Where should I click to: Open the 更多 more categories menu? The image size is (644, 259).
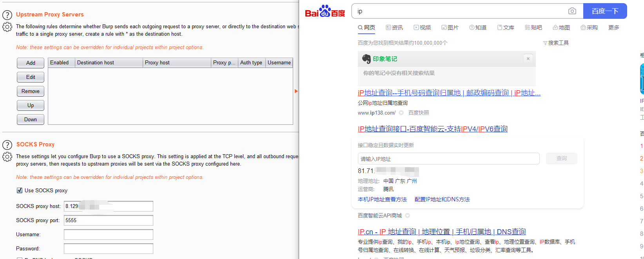point(613,27)
